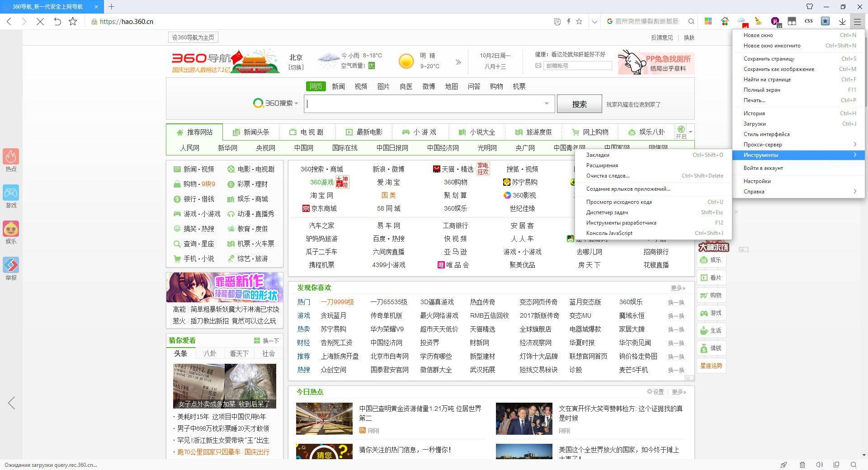The width and height of the screenshot is (868, 470).
Task: Toggle the sound speaker icon in status bar
Action: (819, 465)
